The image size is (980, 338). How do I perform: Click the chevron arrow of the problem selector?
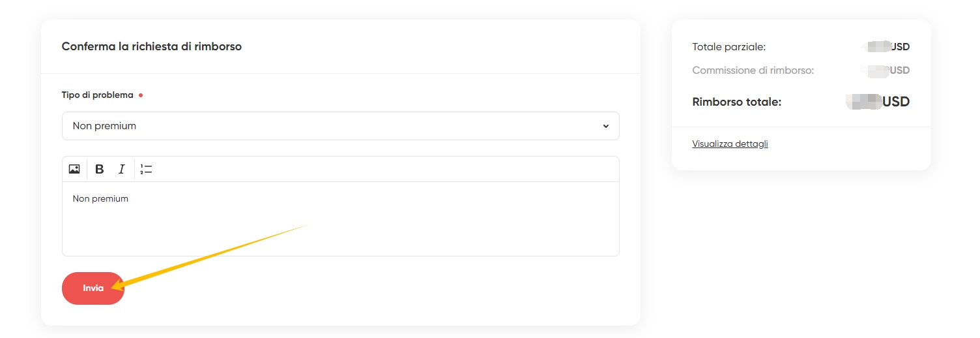[x=606, y=126]
